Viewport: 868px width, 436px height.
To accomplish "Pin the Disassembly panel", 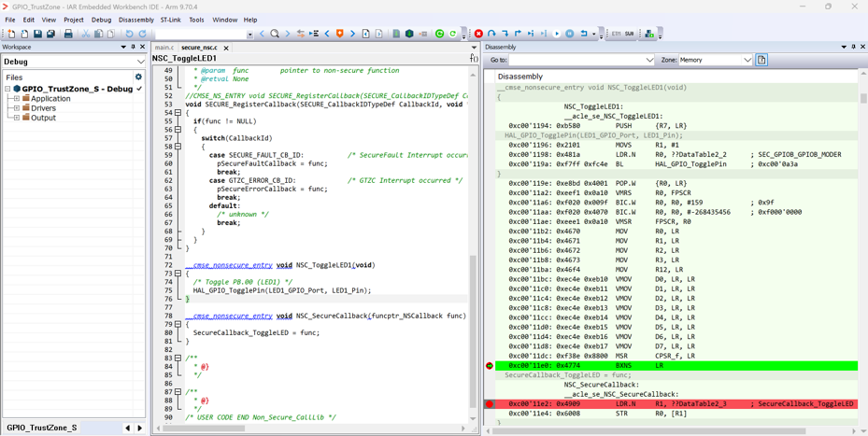I will point(854,47).
